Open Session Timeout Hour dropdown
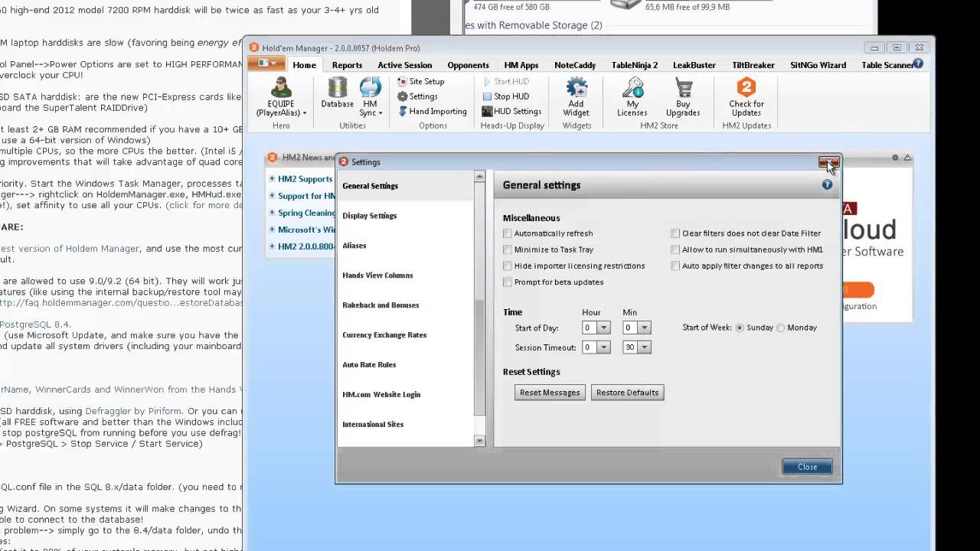This screenshot has height=551, width=980. pyautogui.click(x=603, y=347)
